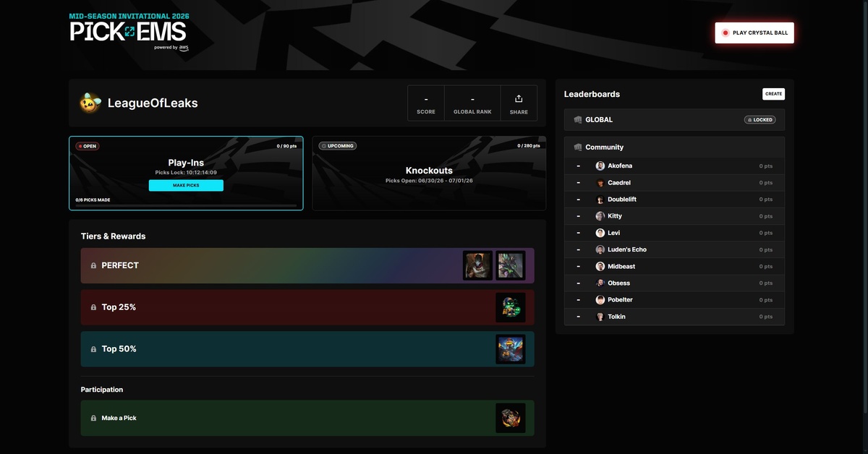The height and width of the screenshot is (454, 868).
Task: Click the LeagueOfLeaks bee avatar
Action: tap(90, 103)
